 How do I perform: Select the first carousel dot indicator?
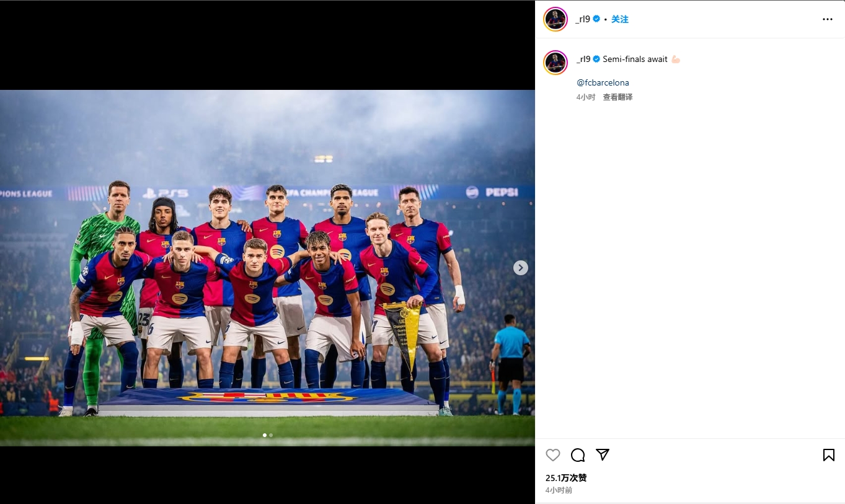coord(265,435)
